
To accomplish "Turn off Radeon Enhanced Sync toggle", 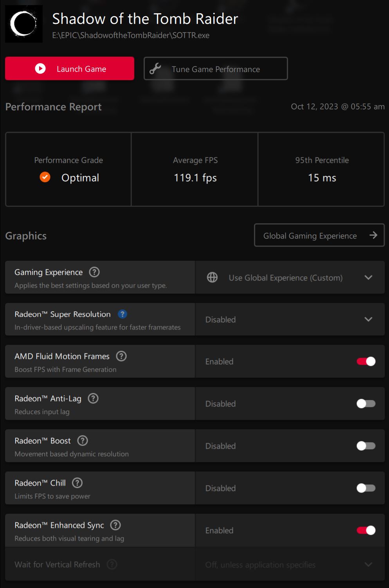I will (366, 531).
